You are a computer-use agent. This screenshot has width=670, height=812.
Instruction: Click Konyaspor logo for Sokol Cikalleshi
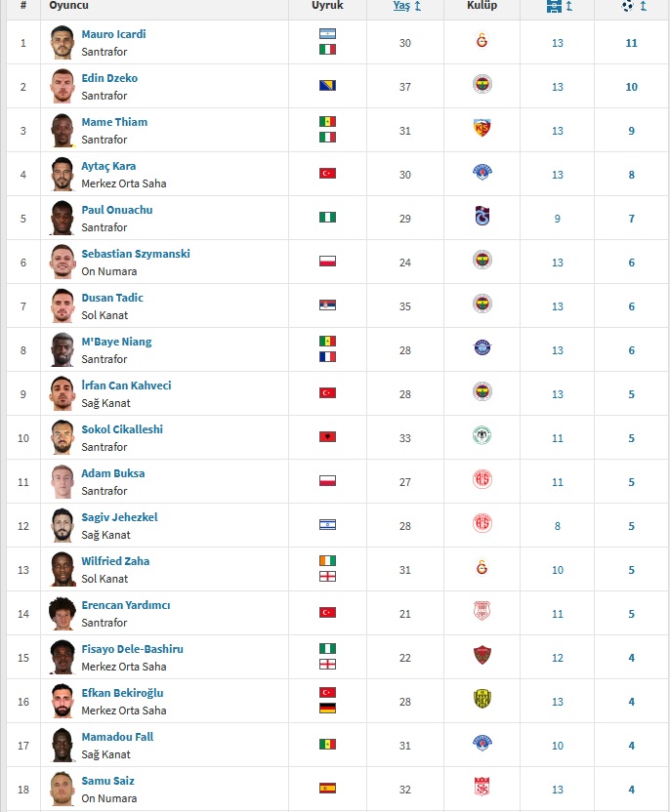click(x=482, y=435)
